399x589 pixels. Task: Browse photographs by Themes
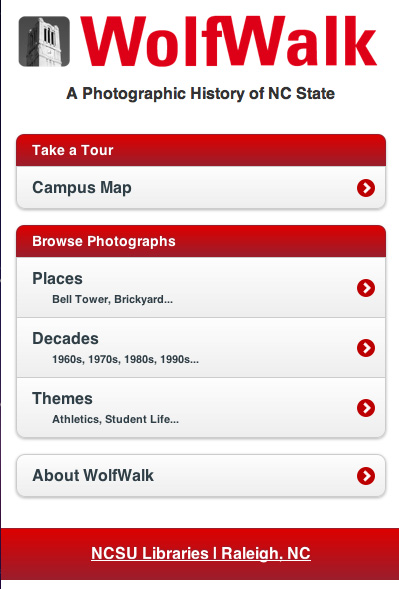point(201,408)
